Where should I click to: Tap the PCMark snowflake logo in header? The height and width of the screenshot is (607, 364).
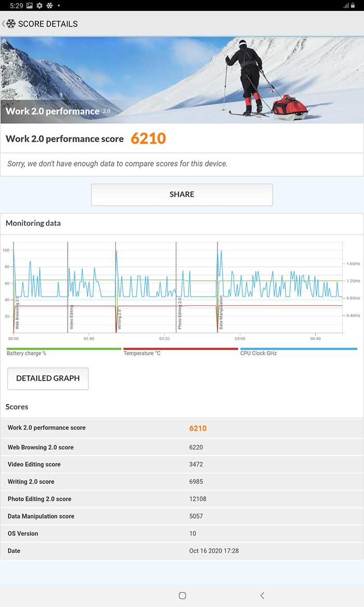pyautogui.click(x=11, y=24)
